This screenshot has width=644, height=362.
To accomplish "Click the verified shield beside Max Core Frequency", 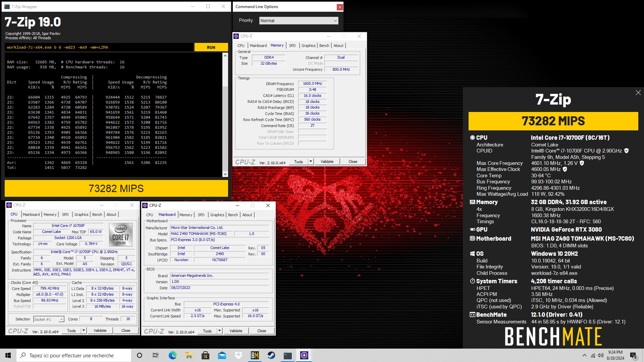I will (x=582, y=163).
